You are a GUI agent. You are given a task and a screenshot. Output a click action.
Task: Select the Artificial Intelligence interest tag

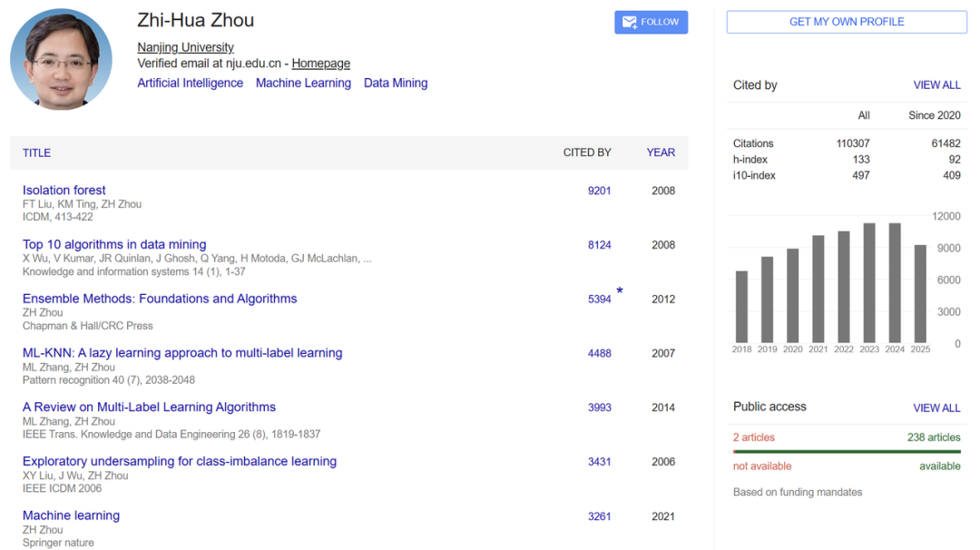click(190, 83)
